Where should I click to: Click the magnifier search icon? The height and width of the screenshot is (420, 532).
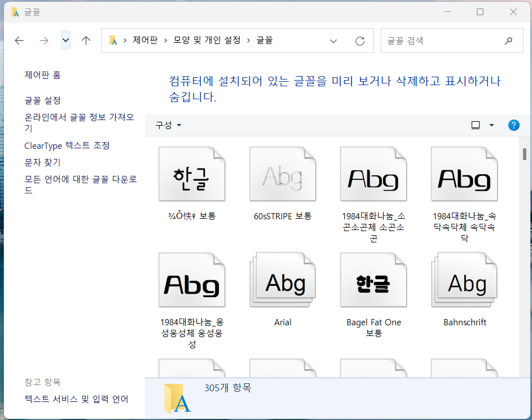(x=509, y=41)
